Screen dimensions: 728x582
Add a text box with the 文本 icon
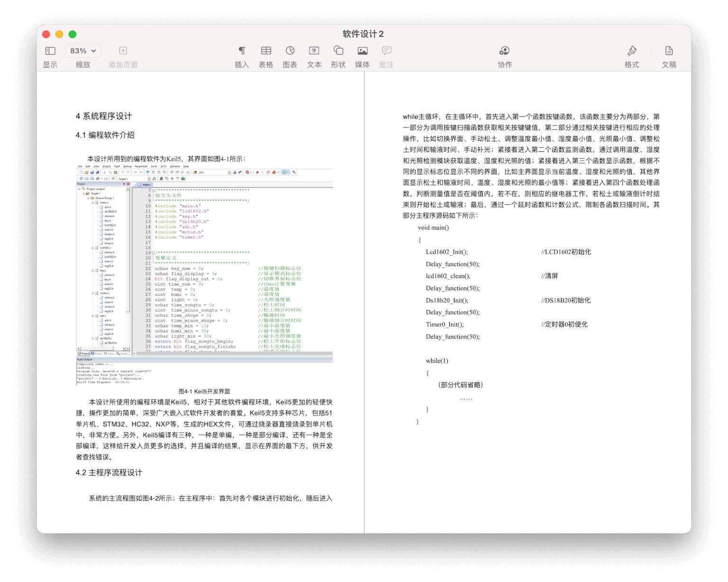[x=314, y=51]
